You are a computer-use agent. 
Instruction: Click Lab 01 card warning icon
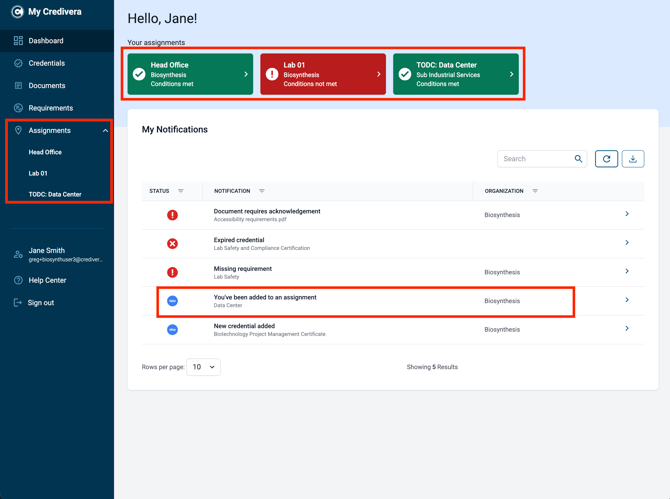click(272, 74)
